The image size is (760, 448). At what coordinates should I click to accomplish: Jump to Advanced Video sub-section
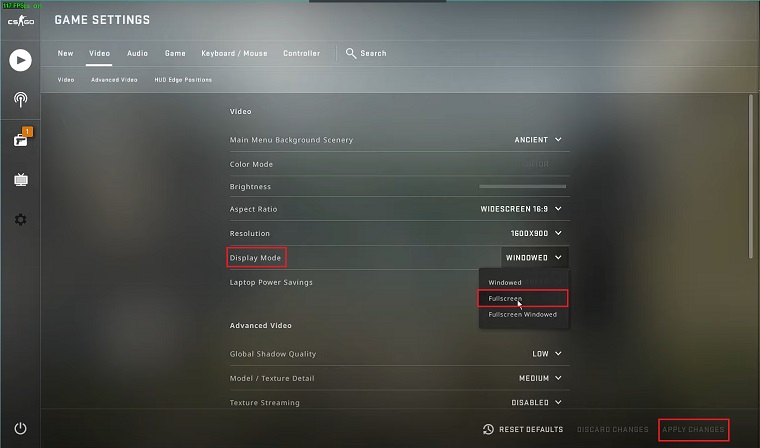114,80
